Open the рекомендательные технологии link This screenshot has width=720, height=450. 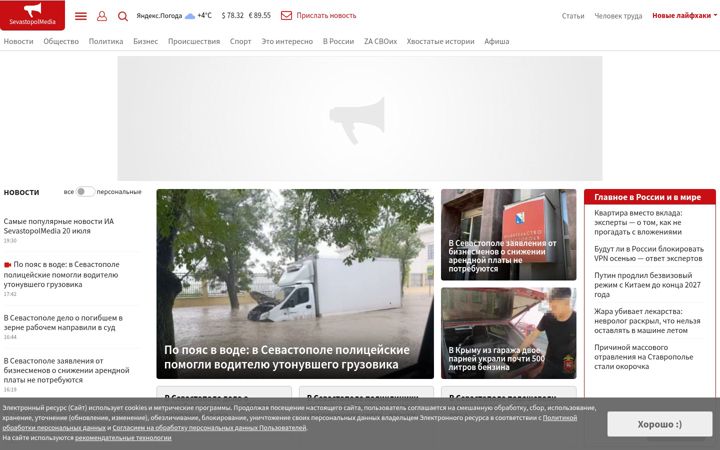coord(123,438)
